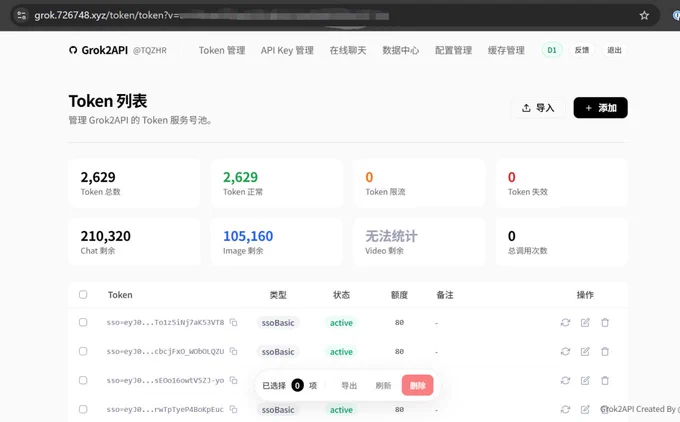
Task: Edit the token ending in LQZU
Action: pos(585,351)
